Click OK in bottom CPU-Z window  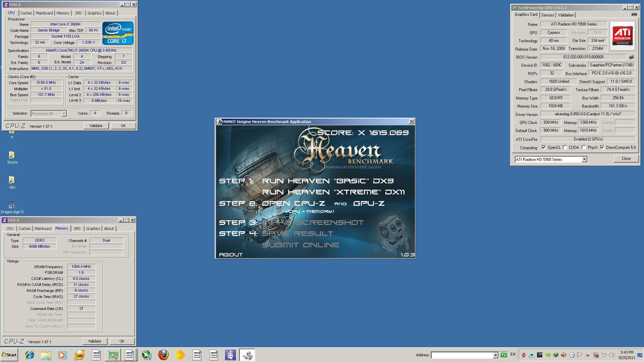tap(122, 341)
